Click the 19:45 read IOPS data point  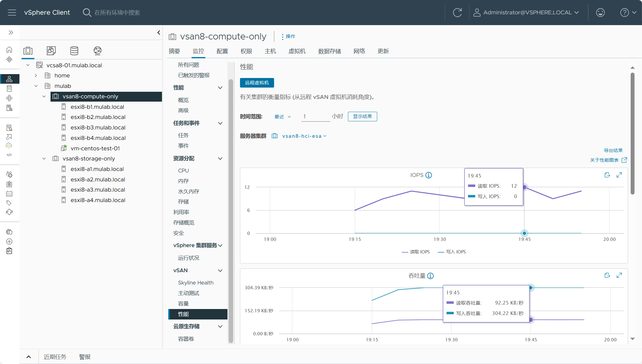525,187
